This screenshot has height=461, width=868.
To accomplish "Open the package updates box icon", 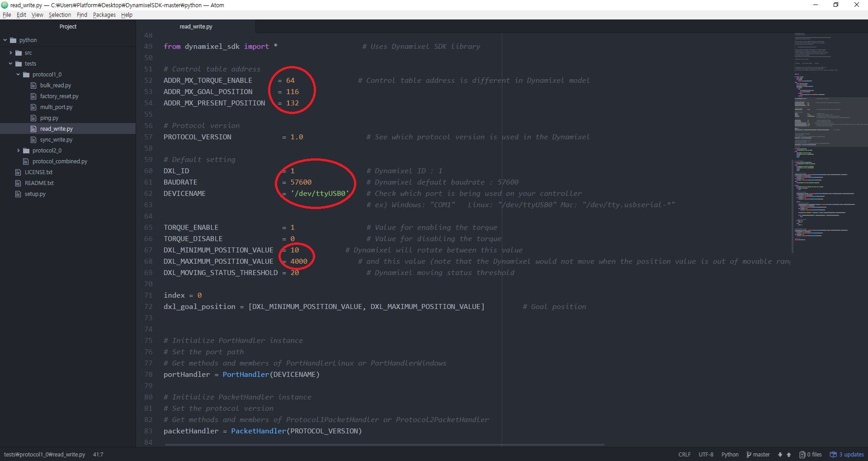I will click(833, 455).
